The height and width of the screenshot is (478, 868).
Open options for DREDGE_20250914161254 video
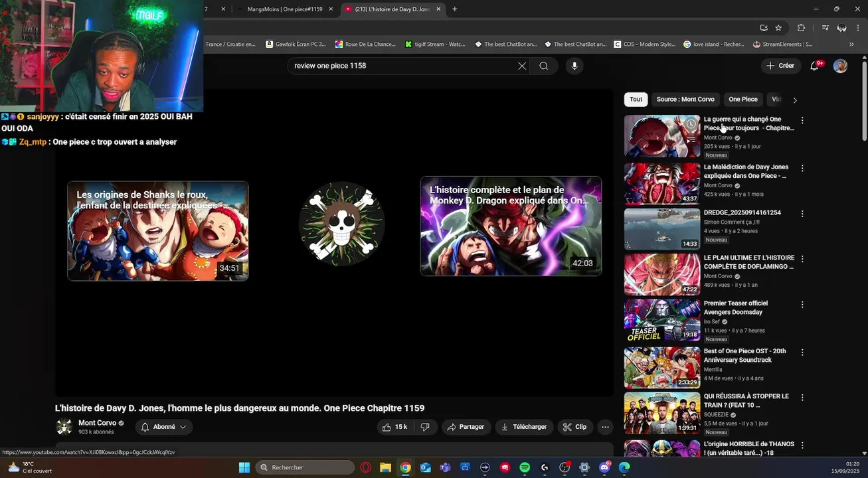(x=802, y=214)
